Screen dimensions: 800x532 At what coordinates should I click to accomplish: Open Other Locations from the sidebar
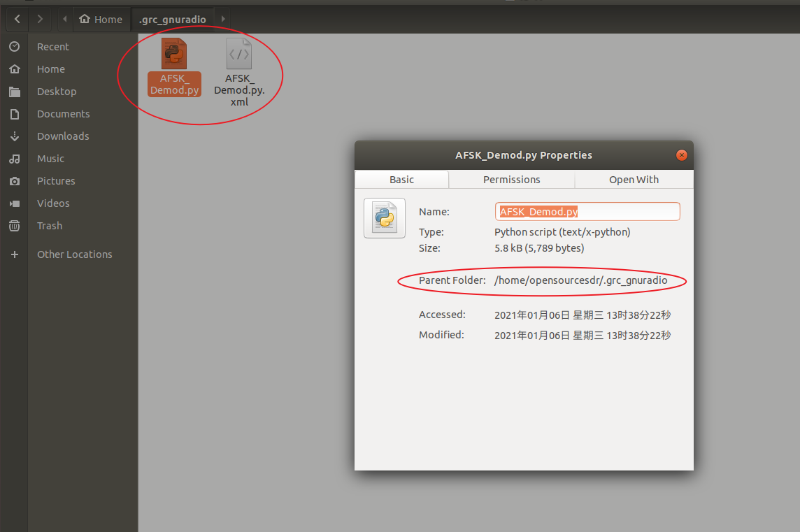click(74, 254)
